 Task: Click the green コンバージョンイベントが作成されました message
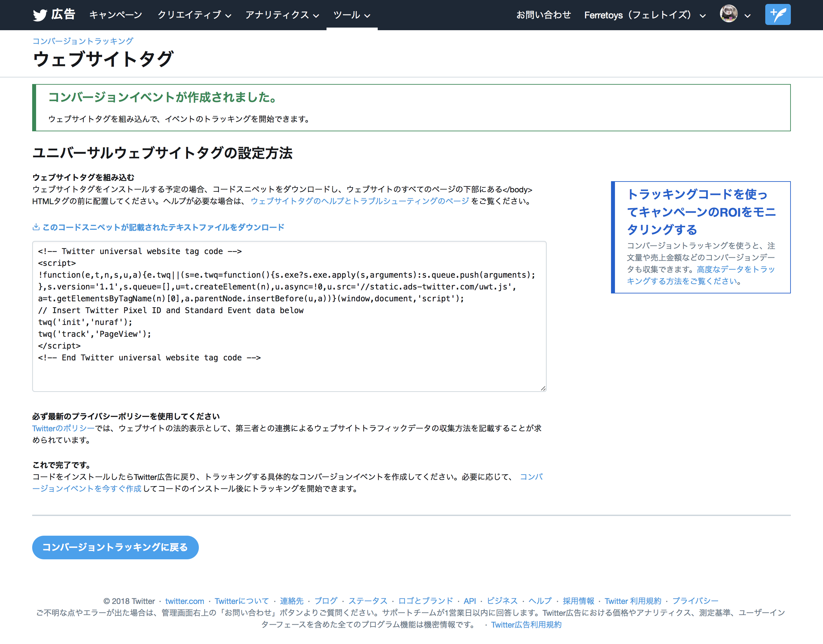tap(163, 97)
